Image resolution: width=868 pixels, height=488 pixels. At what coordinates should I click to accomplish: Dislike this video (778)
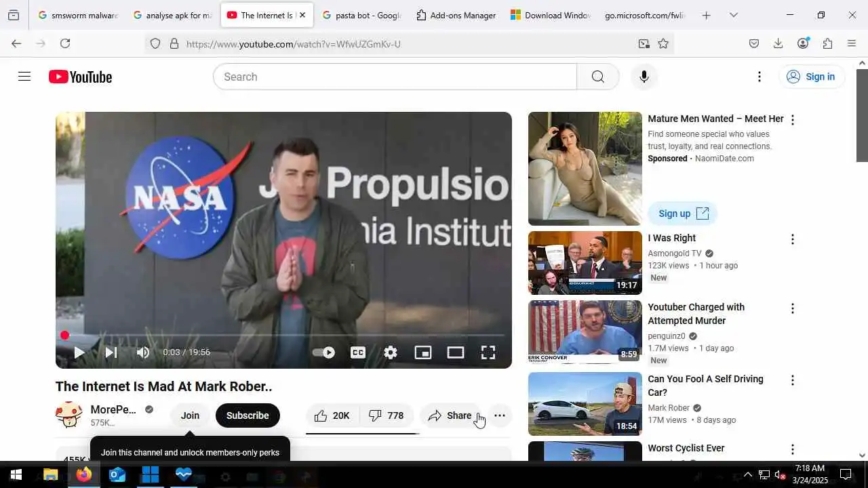(x=387, y=415)
